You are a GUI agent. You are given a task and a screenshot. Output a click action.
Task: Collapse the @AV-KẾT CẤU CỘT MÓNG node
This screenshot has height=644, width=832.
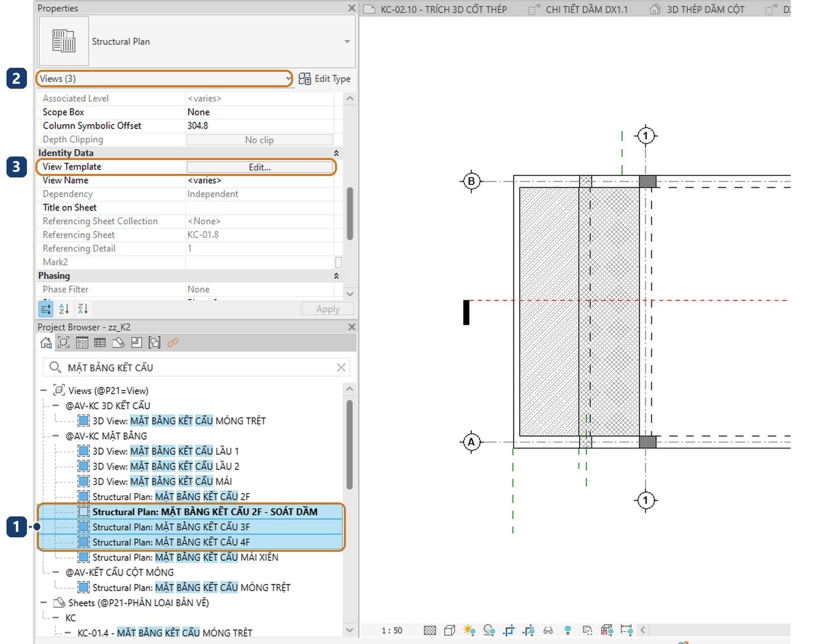tap(56, 572)
